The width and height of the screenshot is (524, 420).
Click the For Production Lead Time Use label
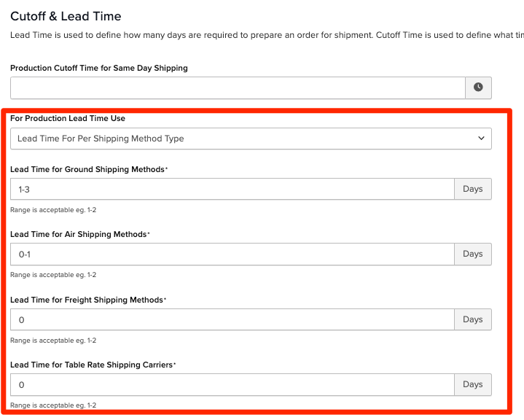coord(68,118)
